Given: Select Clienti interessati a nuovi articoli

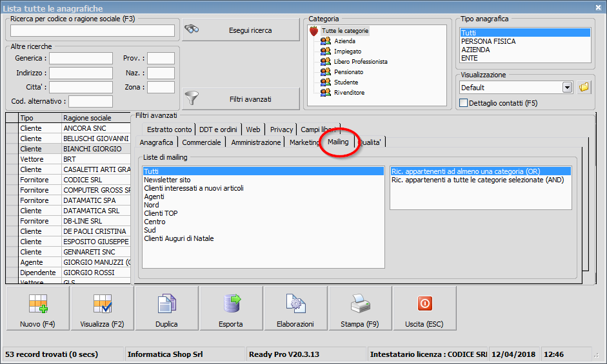Looking at the screenshot, I should (263, 188).
